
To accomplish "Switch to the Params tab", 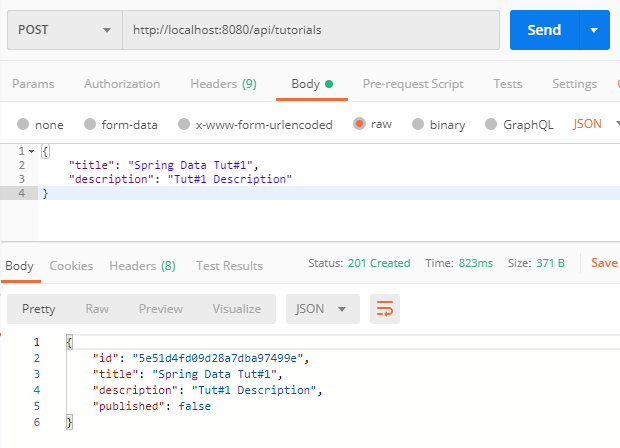I will coord(33,84).
